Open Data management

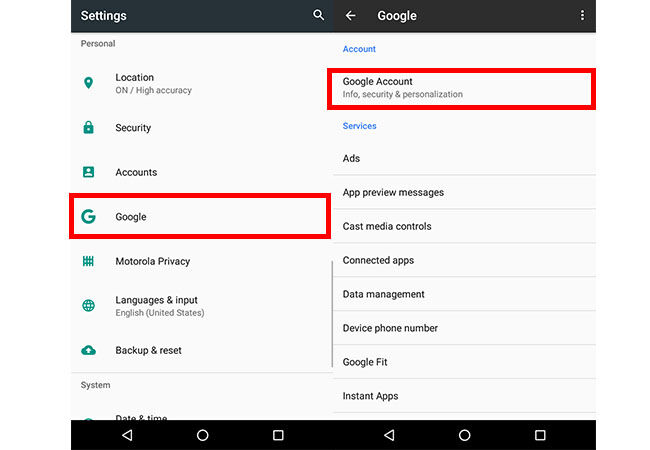(464, 294)
